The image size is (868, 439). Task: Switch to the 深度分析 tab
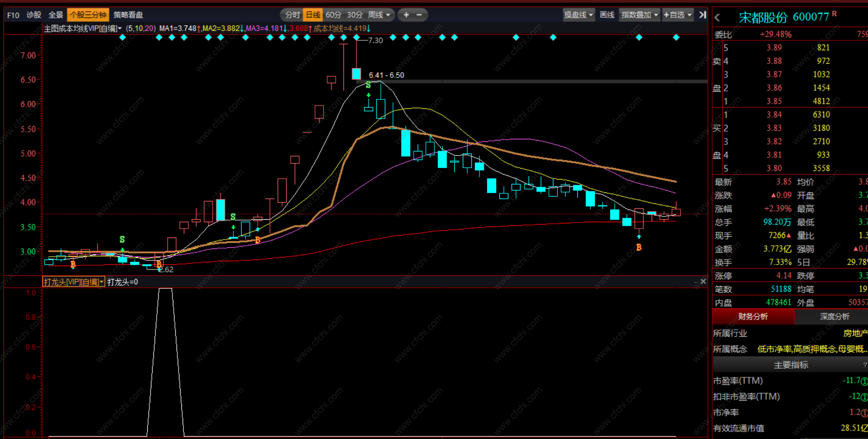coord(834,317)
